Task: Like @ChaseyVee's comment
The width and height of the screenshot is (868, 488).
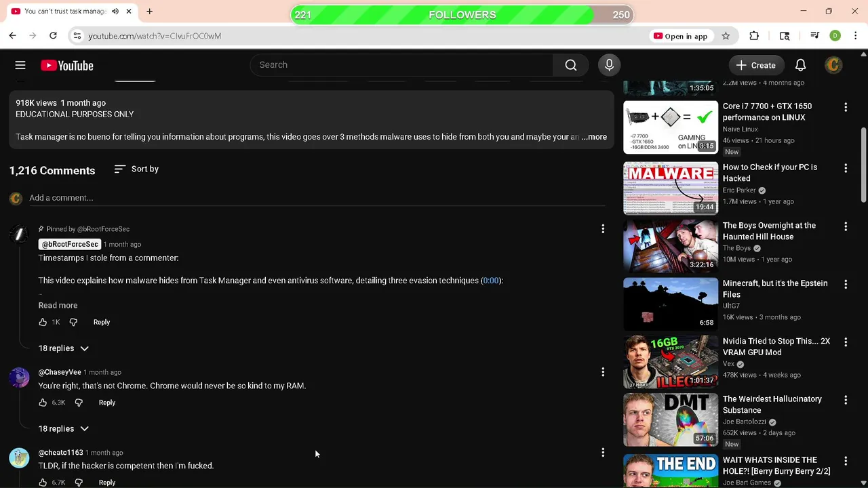Action: pos(43,403)
